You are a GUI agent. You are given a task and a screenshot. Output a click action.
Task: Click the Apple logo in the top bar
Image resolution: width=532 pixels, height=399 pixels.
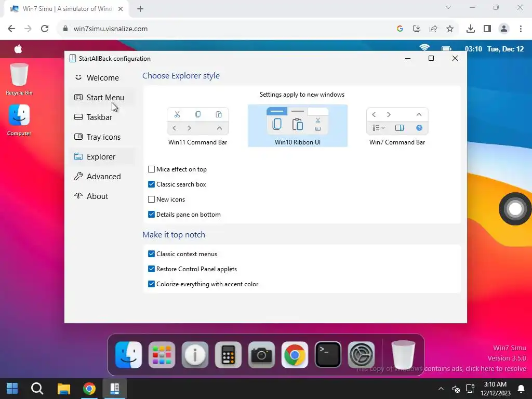tap(18, 49)
